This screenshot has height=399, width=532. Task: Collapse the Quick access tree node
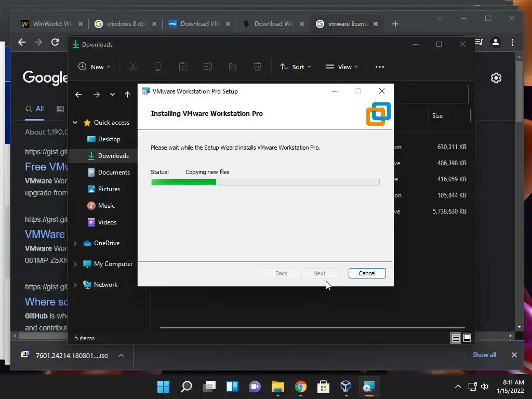click(75, 123)
